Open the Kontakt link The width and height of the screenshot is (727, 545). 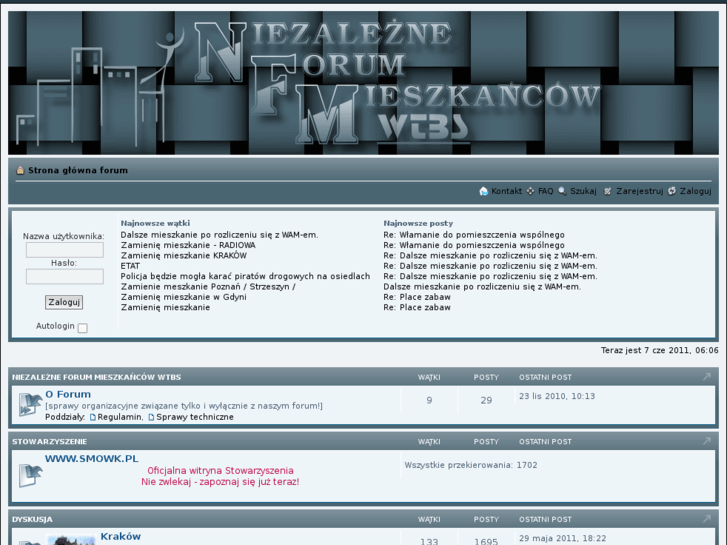506,191
